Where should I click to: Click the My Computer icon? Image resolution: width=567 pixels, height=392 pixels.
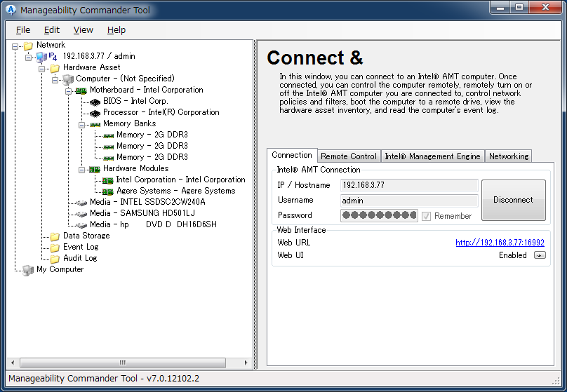28,269
